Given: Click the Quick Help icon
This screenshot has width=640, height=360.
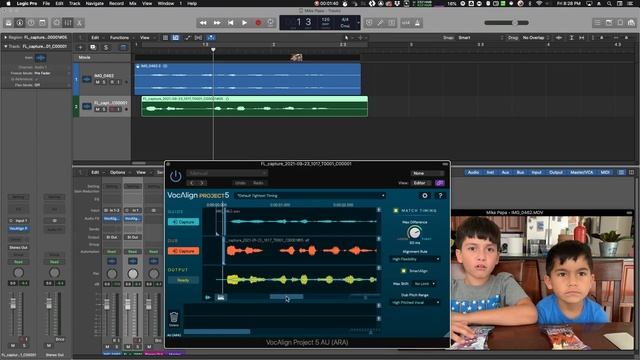Looking at the screenshot, I should click(x=31, y=23).
